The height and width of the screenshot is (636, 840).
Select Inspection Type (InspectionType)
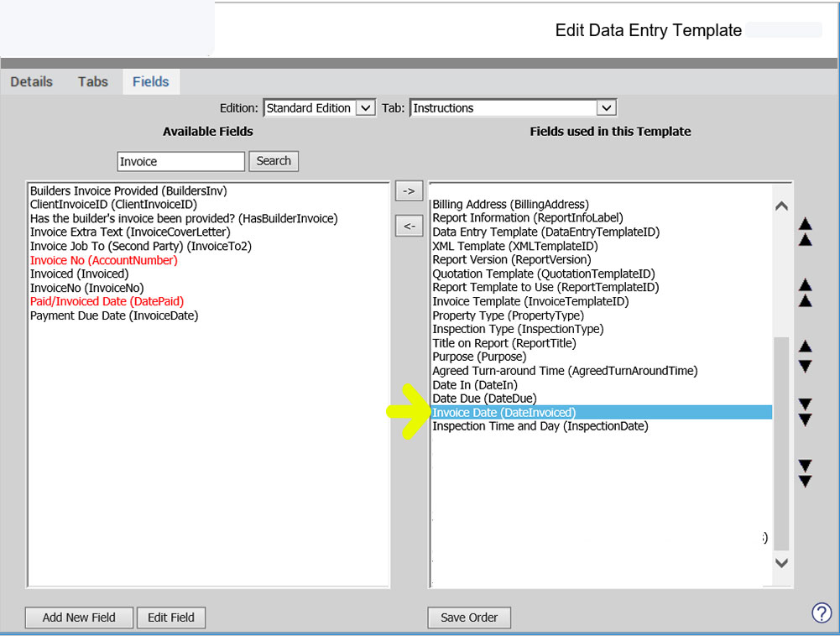tap(518, 328)
